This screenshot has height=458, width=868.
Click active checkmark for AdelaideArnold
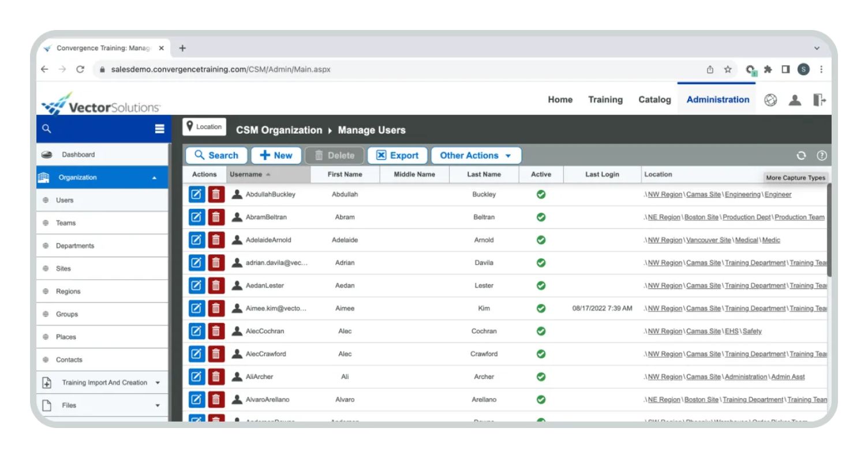coord(541,240)
